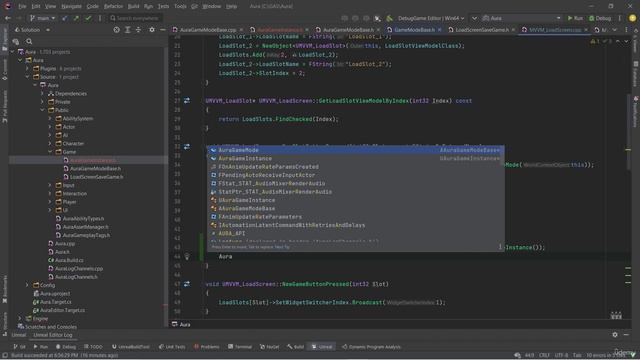This screenshot has height=360, width=640.
Task: Collapse the Game folder
Action: [x=50, y=152]
